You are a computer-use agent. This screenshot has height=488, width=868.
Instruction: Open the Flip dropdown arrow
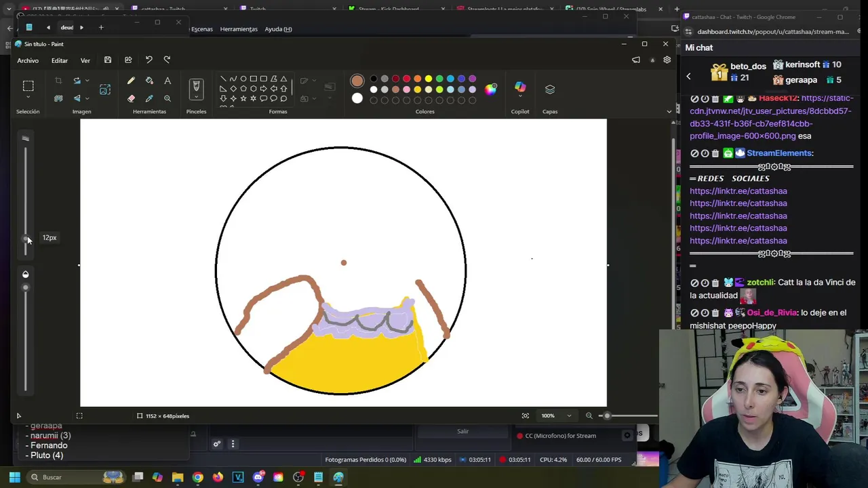tap(87, 98)
